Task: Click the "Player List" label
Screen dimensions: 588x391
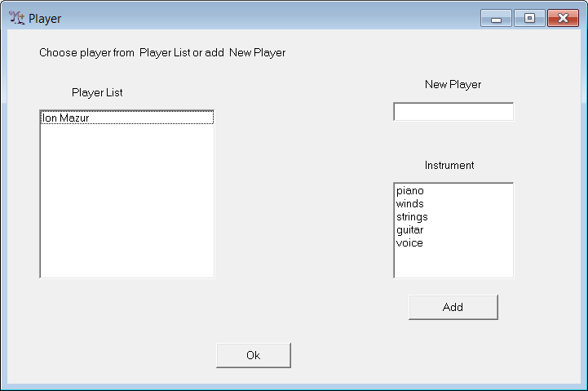Action: pyautogui.click(x=97, y=93)
